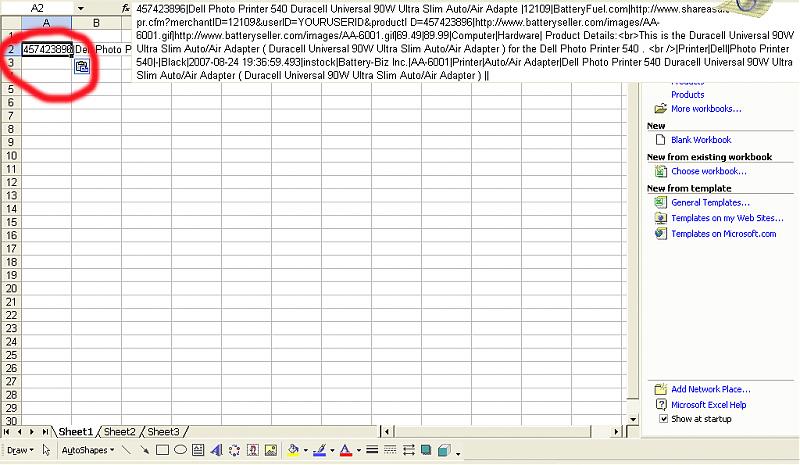Click the Text Box tool
The width and height of the screenshot is (800, 465).
[x=197, y=450]
